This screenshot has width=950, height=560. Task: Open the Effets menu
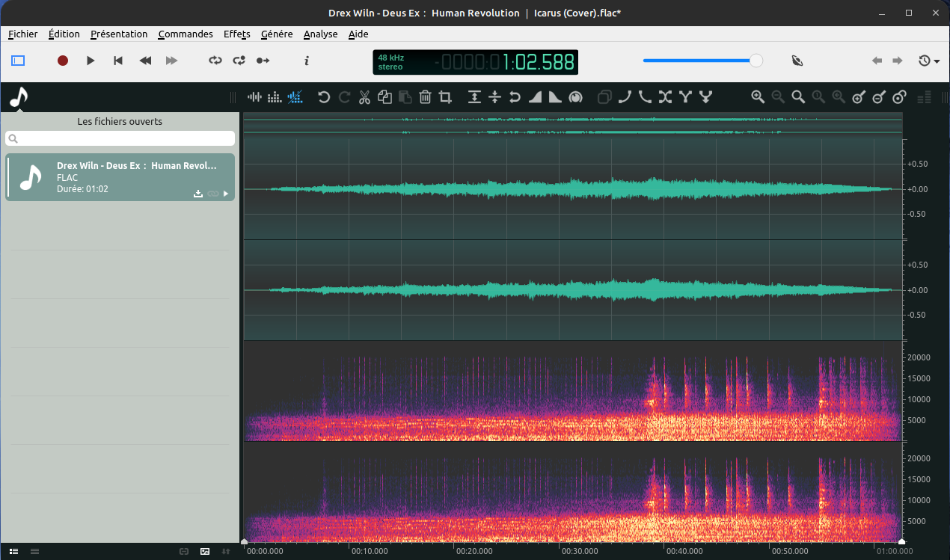[236, 34]
